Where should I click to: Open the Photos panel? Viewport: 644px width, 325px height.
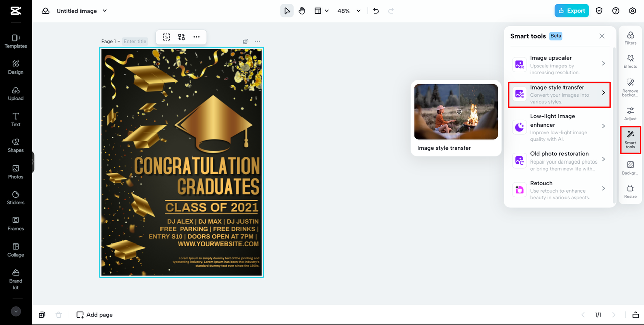[16, 172]
